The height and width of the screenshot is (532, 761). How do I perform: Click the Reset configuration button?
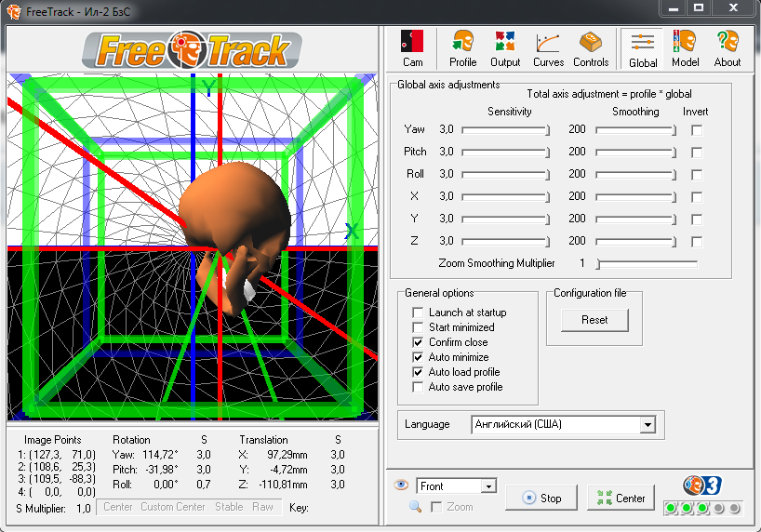pyautogui.click(x=594, y=320)
